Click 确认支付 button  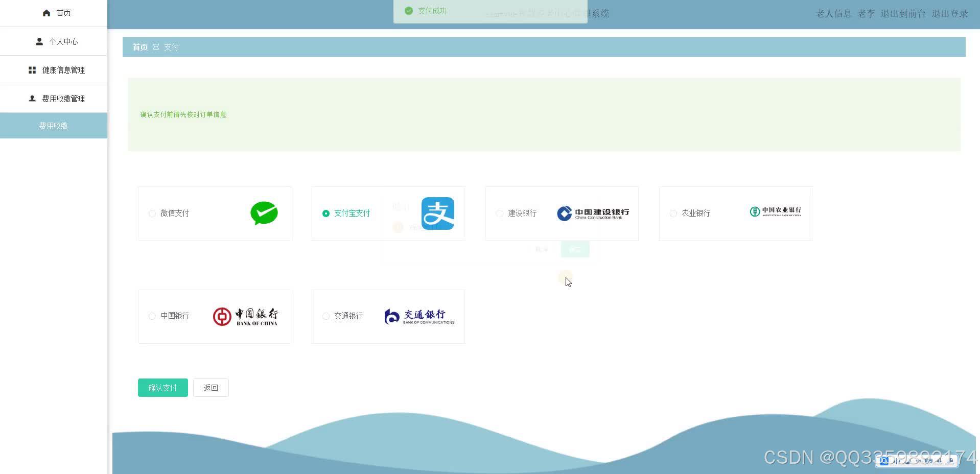pyautogui.click(x=163, y=388)
